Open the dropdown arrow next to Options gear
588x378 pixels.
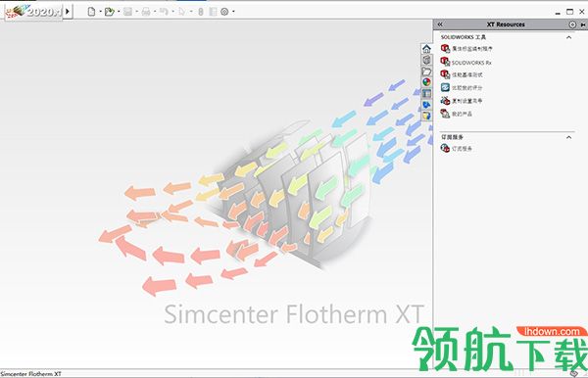[x=233, y=12]
